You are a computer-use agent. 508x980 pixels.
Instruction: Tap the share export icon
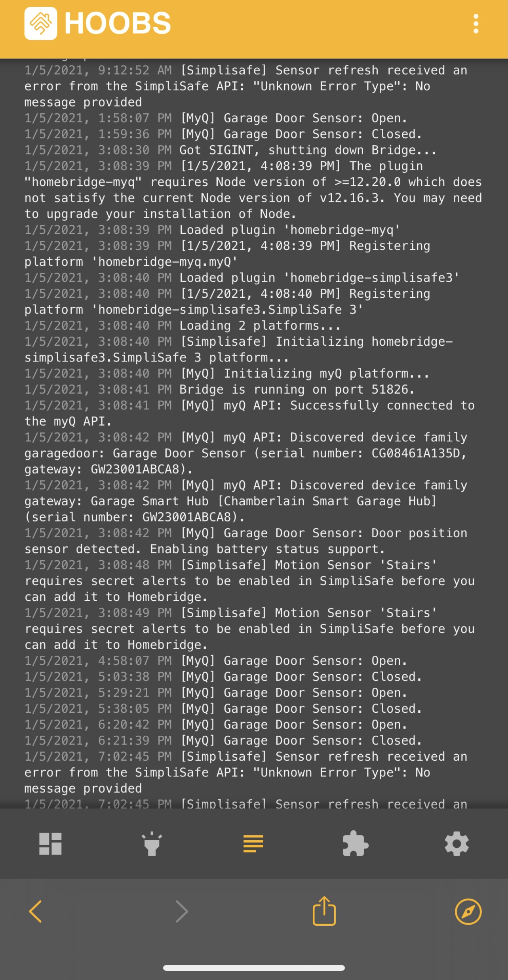[x=325, y=911]
